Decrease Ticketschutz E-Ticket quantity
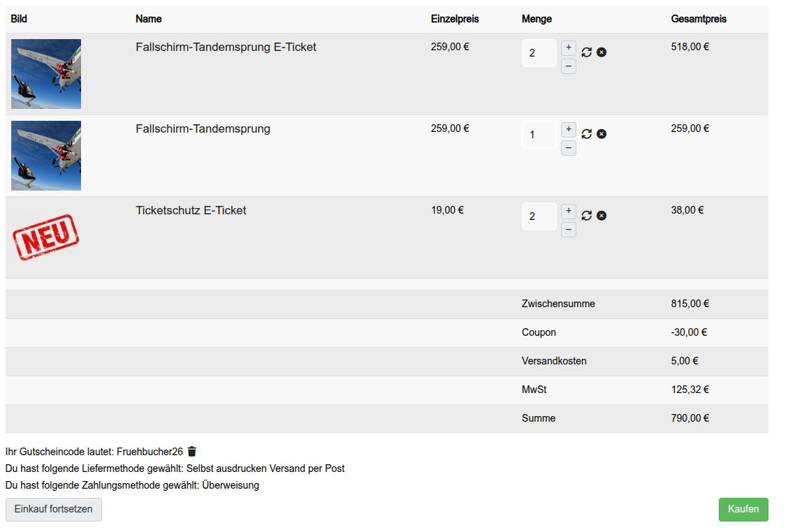This screenshot has height=532, width=802. coord(569,230)
